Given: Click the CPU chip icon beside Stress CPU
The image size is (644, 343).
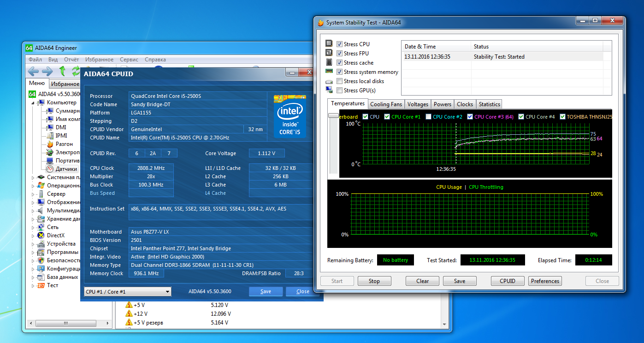Looking at the screenshot, I should click(x=329, y=44).
